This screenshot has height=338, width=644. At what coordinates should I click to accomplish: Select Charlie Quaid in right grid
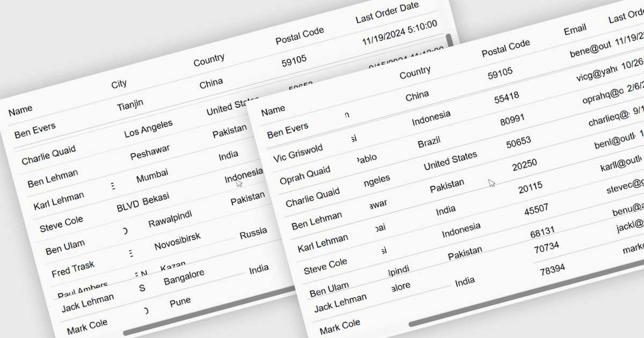tap(312, 198)
